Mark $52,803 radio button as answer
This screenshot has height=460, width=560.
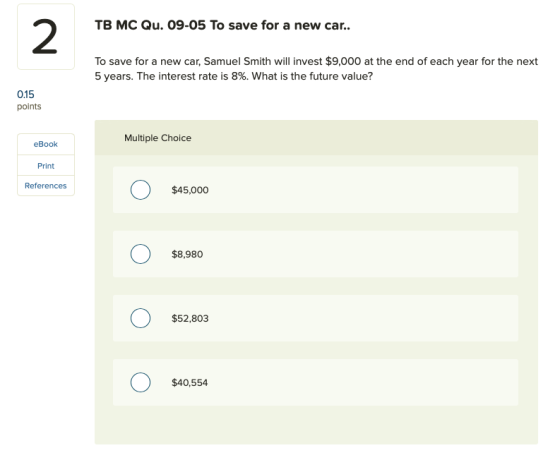tap(140, 318)
